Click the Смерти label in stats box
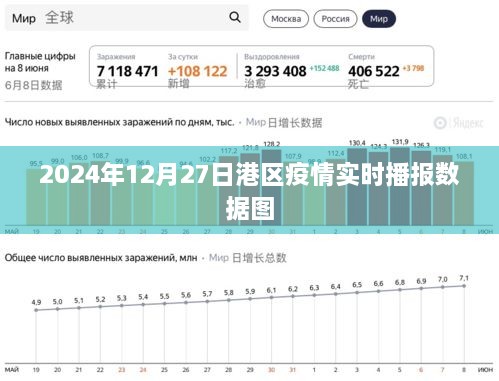This screenshot has height=381, width=499. 361,57
